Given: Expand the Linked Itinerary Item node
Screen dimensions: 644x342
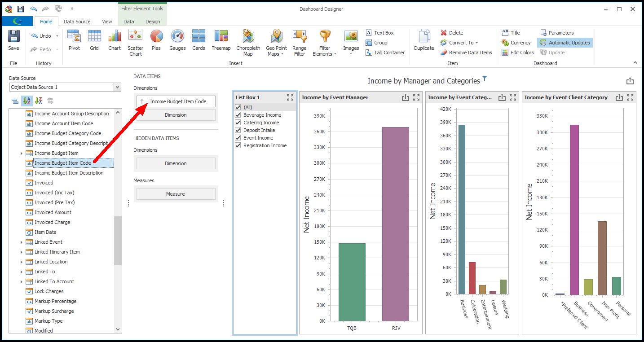Looking at the screenshot, I should (21, 252).
